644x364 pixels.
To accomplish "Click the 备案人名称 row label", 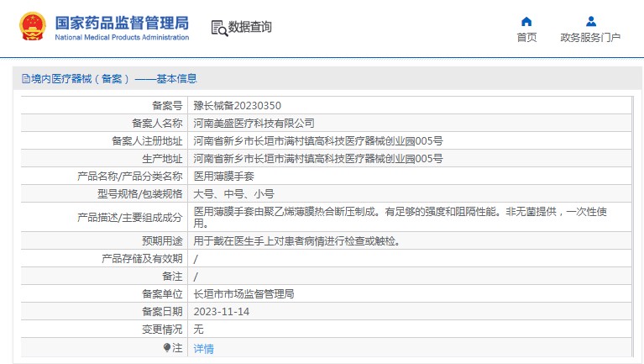I will click(157, 124).
